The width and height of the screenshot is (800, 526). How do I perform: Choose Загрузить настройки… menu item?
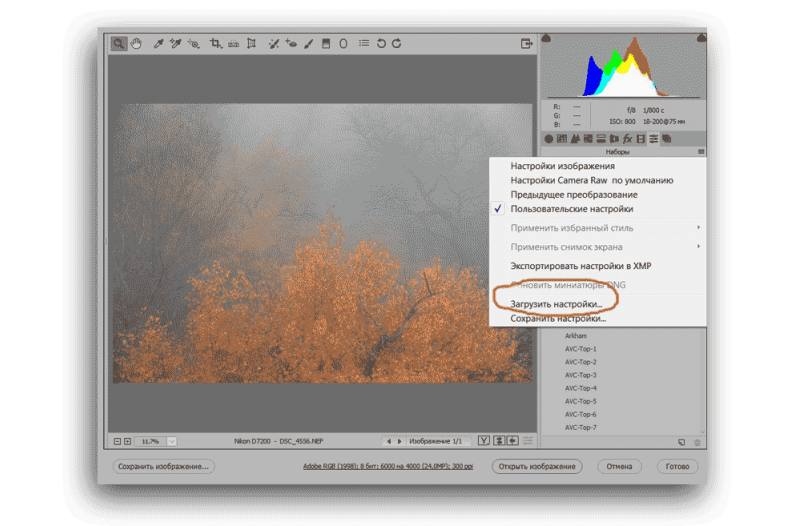pyautogui.click(x=598, y=304)
